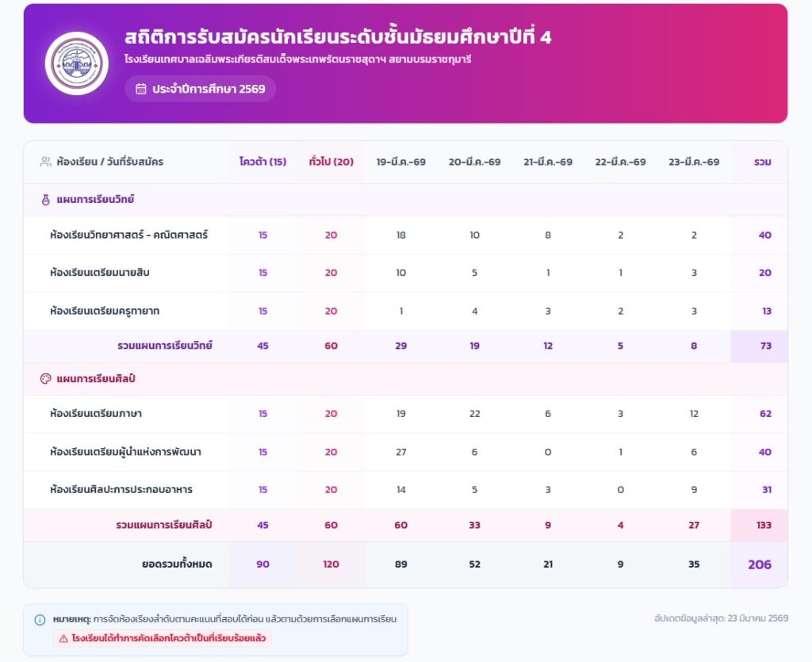Click the red warning triangle icon

(62, 637)
